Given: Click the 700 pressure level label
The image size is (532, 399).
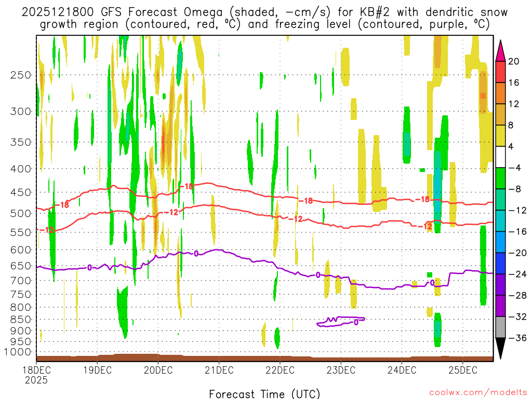Looking at the screenshot, I should 21,281.
